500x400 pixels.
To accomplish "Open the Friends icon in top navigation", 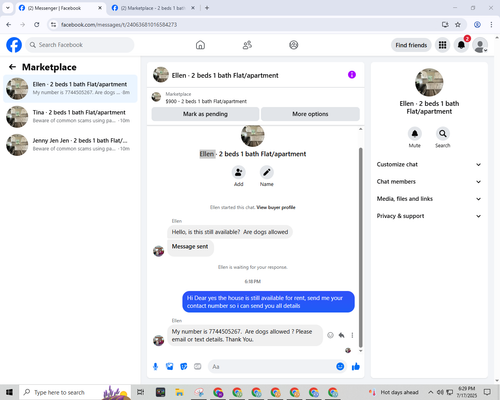I will (247, 45).
